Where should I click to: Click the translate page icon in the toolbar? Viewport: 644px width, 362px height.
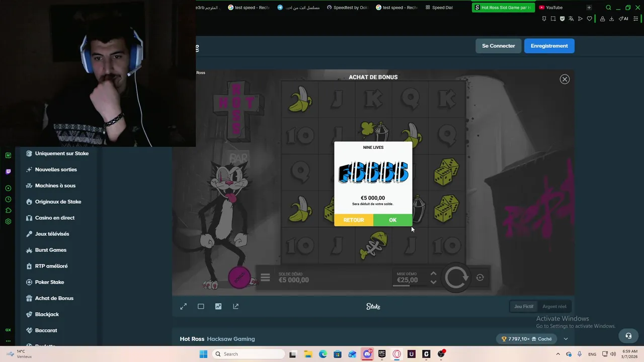[x=571, y=19]
